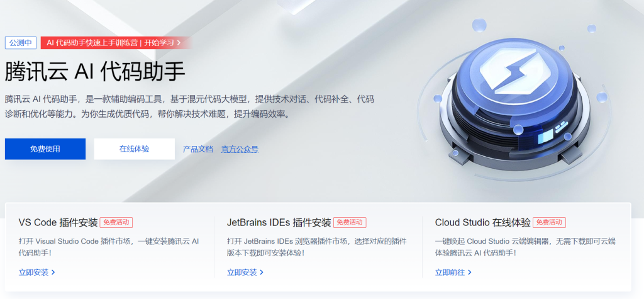Click the arrow icon after 开始学习

tap(179, 43)
